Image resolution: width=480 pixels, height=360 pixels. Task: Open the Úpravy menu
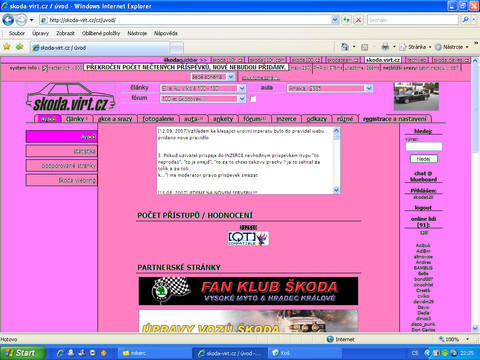40,33
